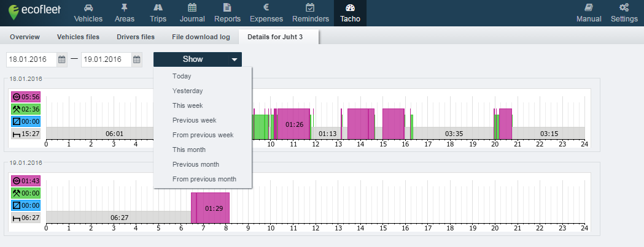
Task: Open calendar picker for end date
Action: point(137,59)
